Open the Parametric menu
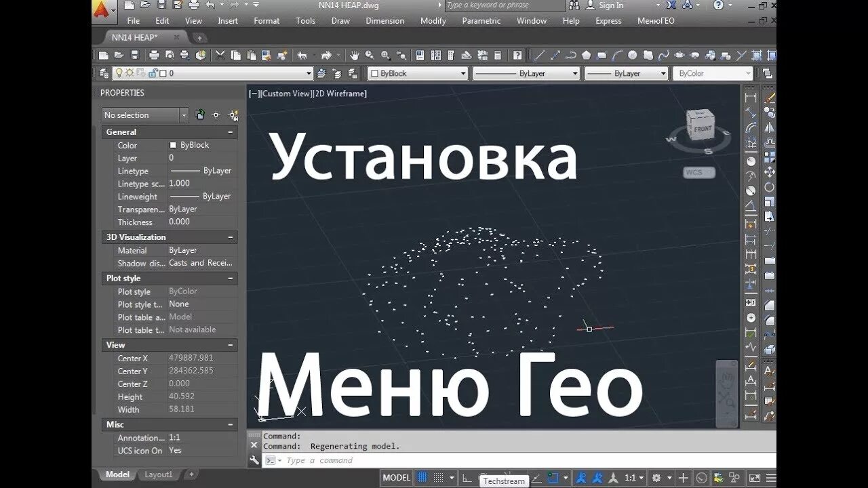Viewport: 868px width, 488px height. (x=481, y=21)
